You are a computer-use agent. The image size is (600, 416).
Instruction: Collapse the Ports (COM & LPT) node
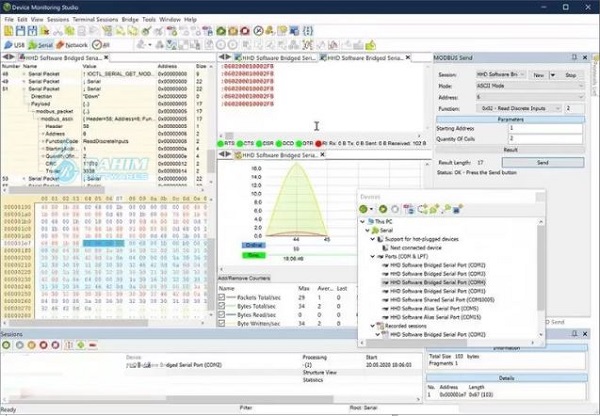[x=372, y=256]
